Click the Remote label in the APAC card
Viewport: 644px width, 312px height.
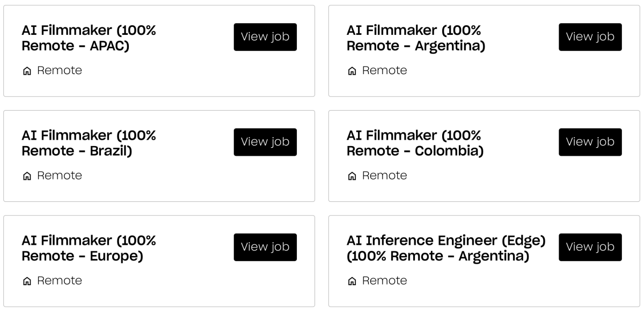click(60, 71)
